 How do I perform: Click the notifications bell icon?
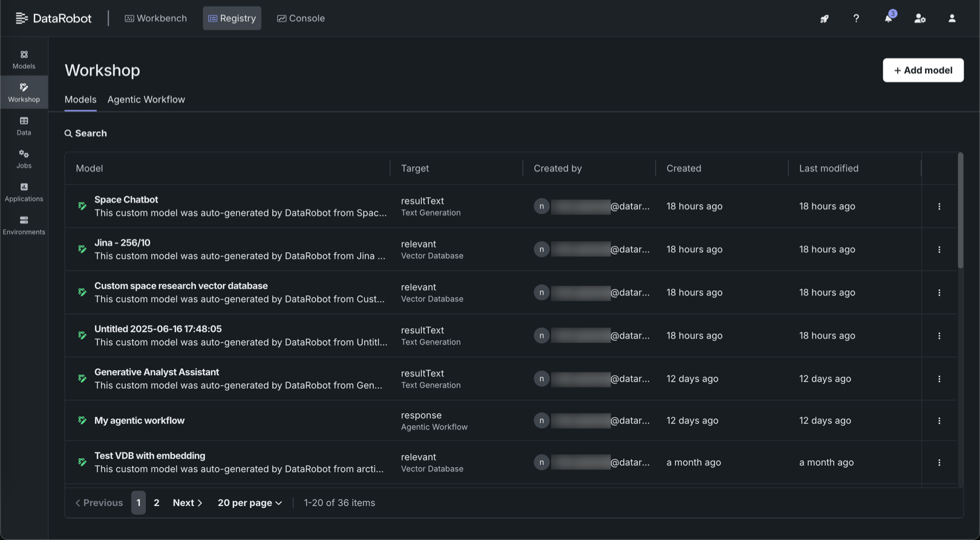click(887, 19)
